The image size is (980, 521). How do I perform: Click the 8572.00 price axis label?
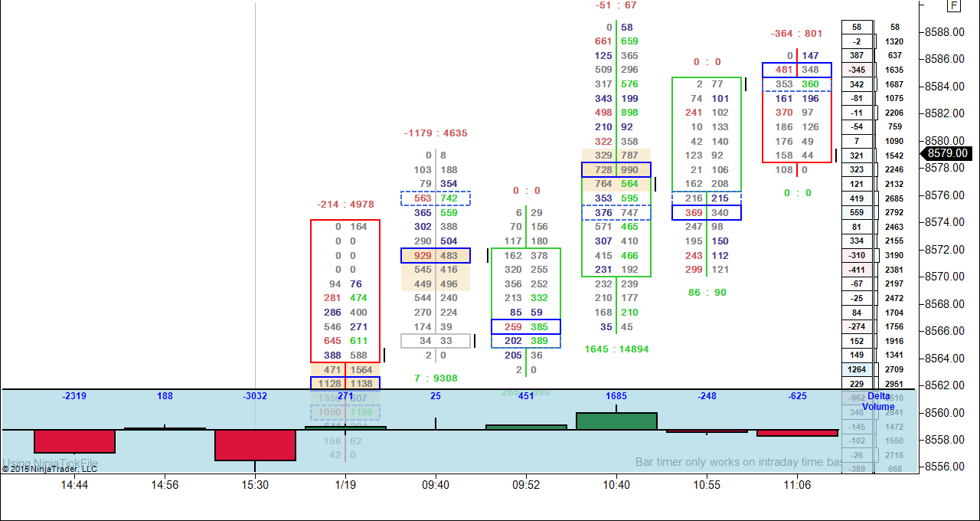pyautogui.click(x=943, y=250)
